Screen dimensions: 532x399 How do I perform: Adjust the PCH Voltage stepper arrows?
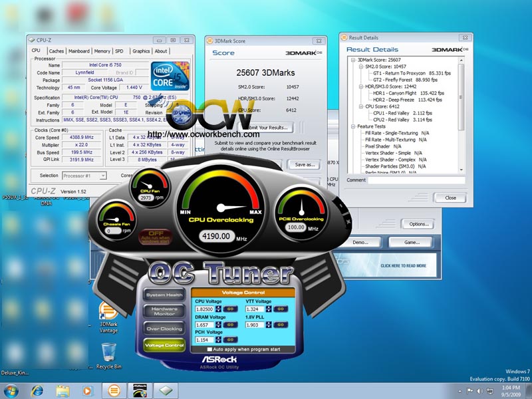click(x=218, y=340)
